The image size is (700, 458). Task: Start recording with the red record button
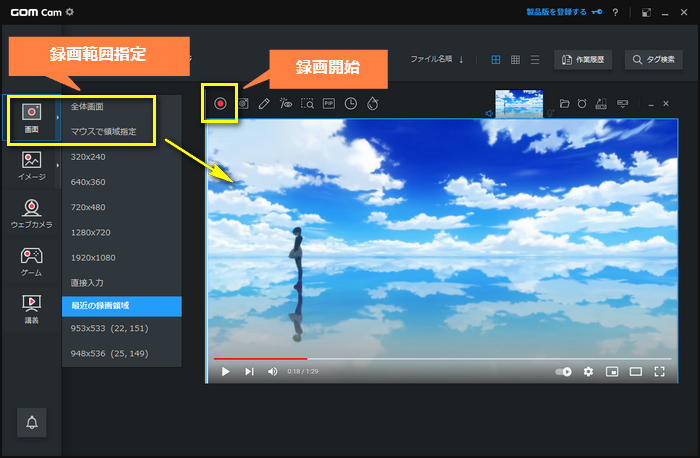[220, 104]
